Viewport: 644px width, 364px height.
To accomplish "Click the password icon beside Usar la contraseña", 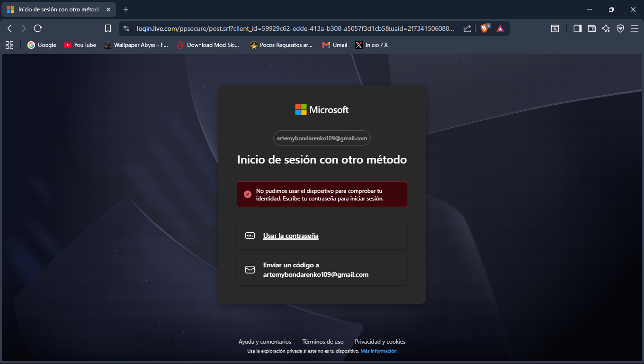I will point(250,236).
